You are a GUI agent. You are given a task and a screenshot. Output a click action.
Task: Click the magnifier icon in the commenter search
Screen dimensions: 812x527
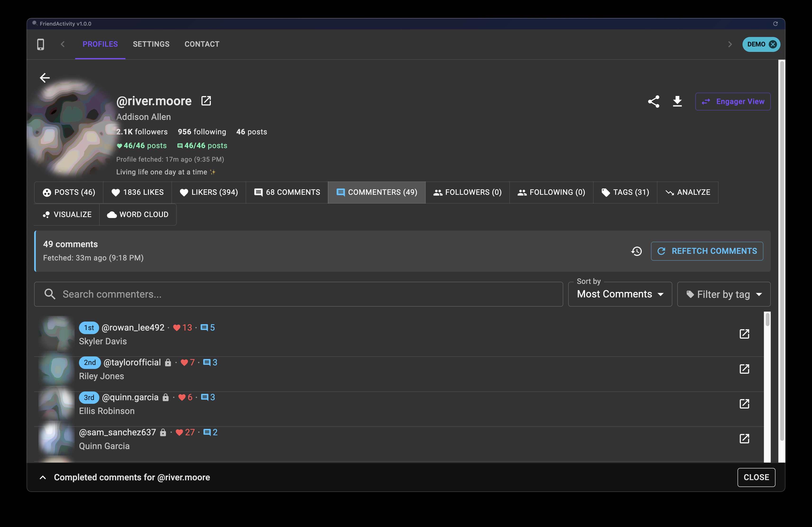tap(50, 294)
